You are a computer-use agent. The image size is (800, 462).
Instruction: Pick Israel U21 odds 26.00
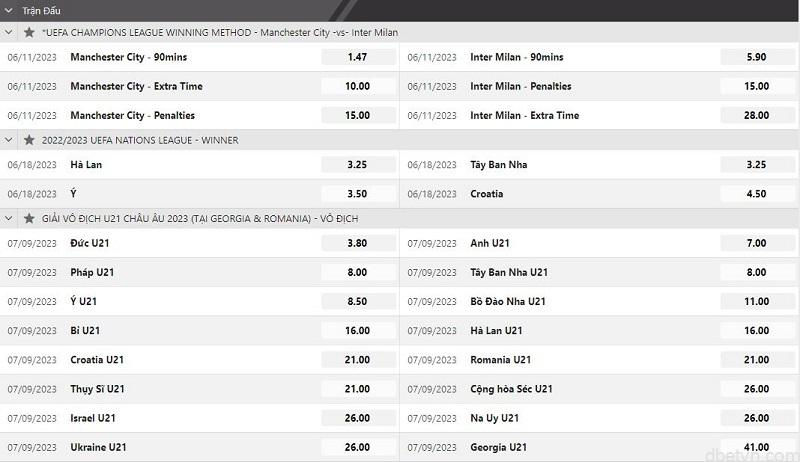pyautogui.click(x=358, y=418)
